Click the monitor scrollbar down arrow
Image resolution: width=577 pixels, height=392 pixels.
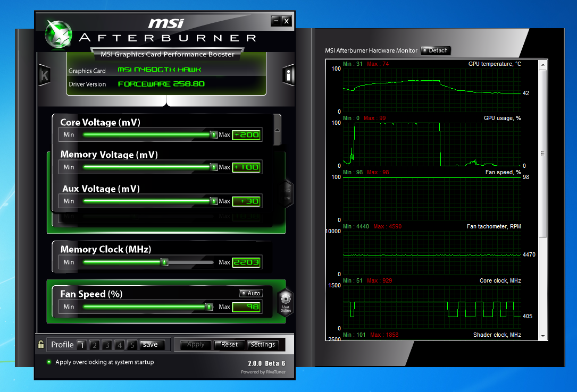pos(543,336)
